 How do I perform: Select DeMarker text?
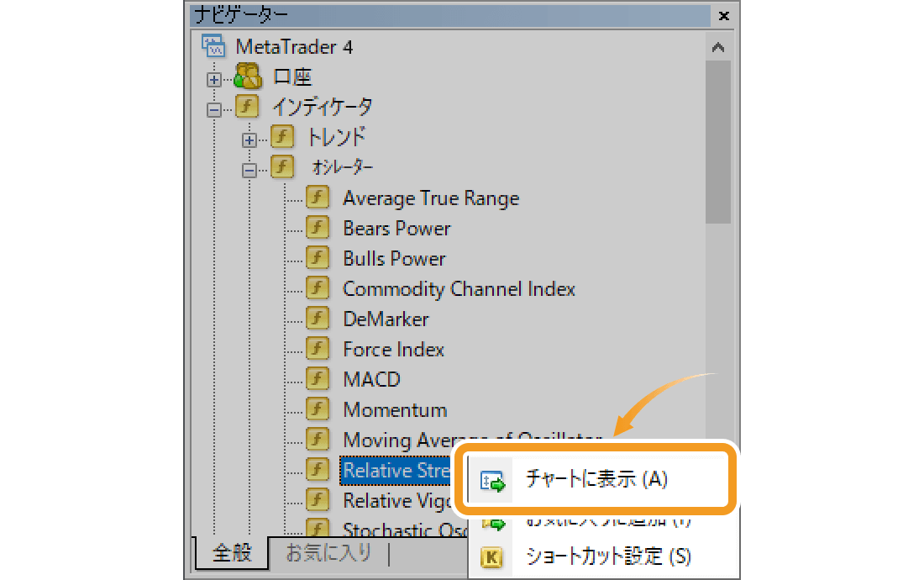[386, 319]
